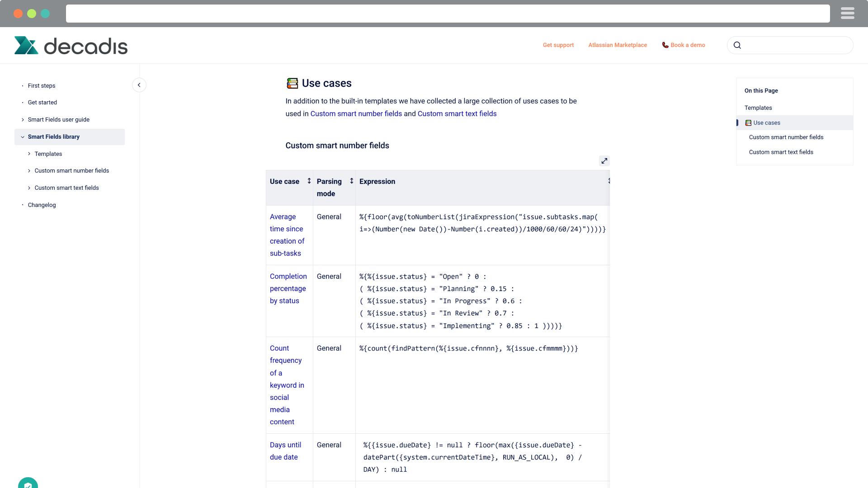868x488 pixels.
Task: Open the hamburger menu icon
Action: (847, 14)
